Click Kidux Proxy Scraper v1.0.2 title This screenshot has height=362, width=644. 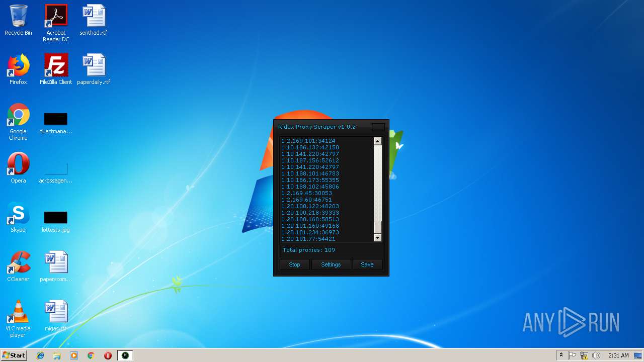(x=317, y=127)
